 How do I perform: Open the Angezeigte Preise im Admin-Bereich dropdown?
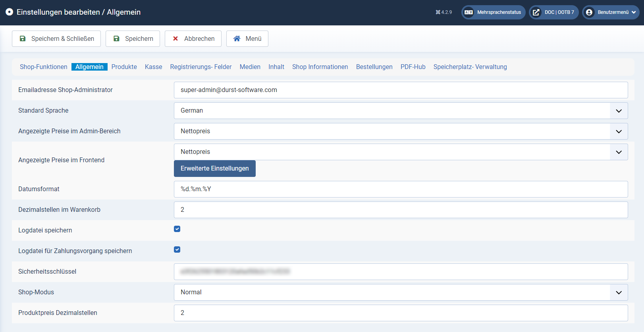point(401,131)
